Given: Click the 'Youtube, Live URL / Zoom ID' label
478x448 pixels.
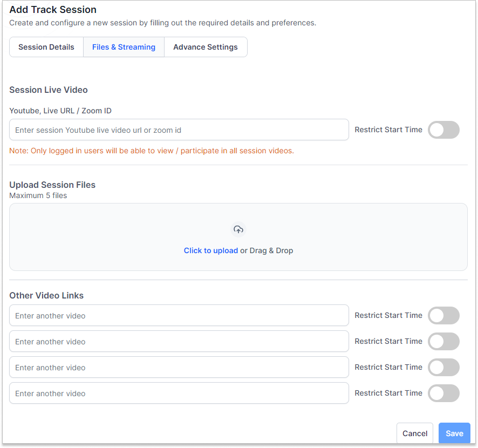Looking at the screenshot, I should (x=60, y=111).
